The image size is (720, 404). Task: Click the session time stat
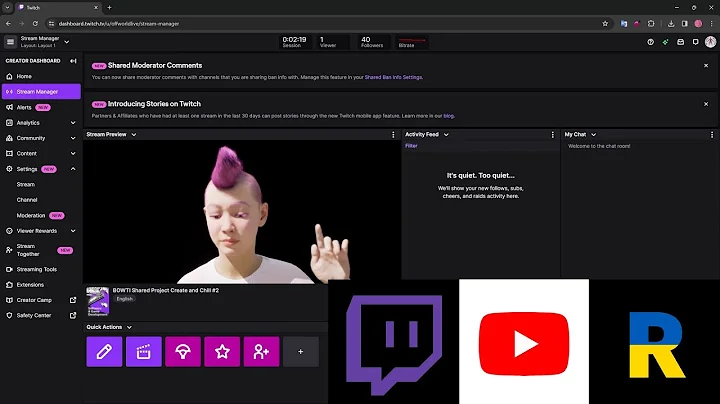(x=294, y=42)
